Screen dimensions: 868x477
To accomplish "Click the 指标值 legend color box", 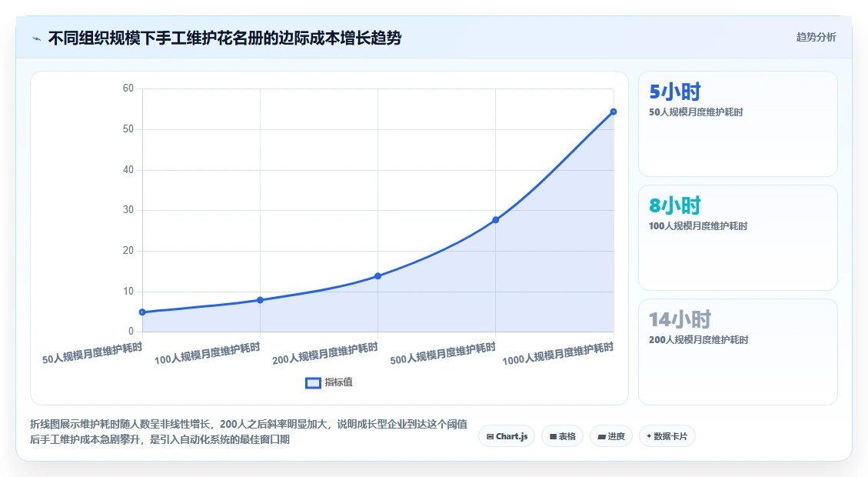I will pos(314,383).
